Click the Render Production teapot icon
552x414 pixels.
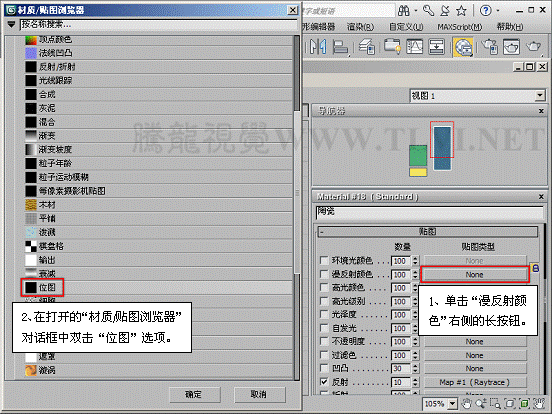(x=533, y=47)
